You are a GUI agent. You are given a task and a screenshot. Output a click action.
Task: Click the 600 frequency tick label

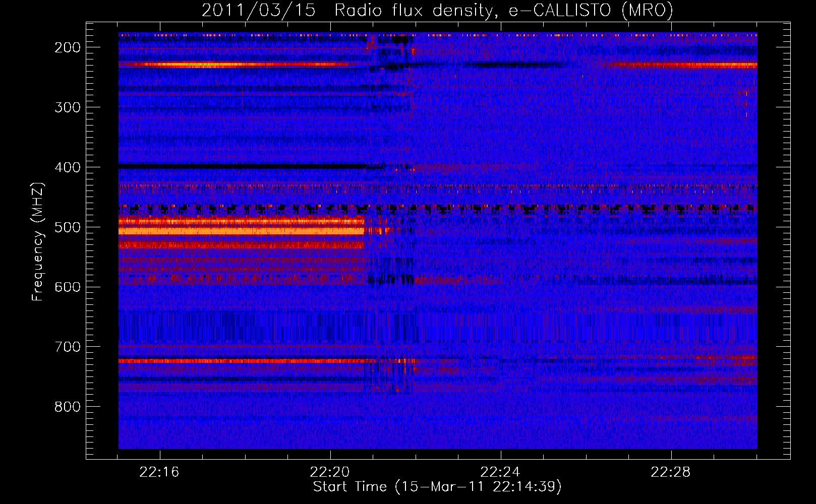68,287
